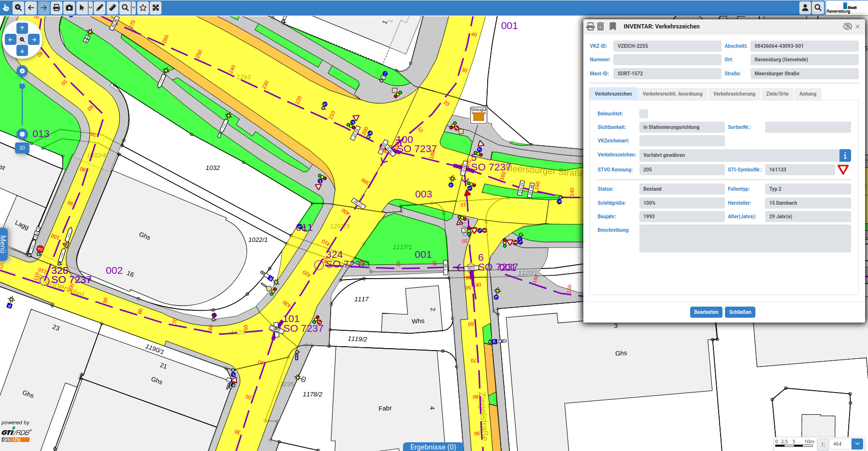Open bookmarks with the star icon
The height and width of the screenshot is (451, 868).
[143, 8]
